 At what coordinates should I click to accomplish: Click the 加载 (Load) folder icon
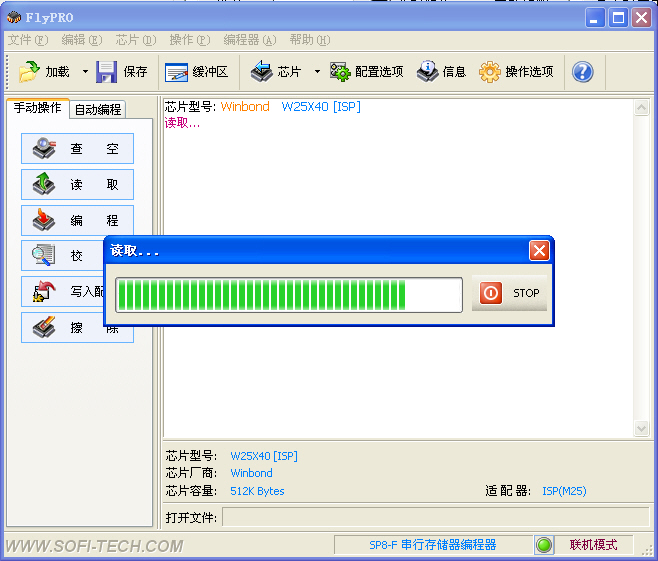coord(29,71)
